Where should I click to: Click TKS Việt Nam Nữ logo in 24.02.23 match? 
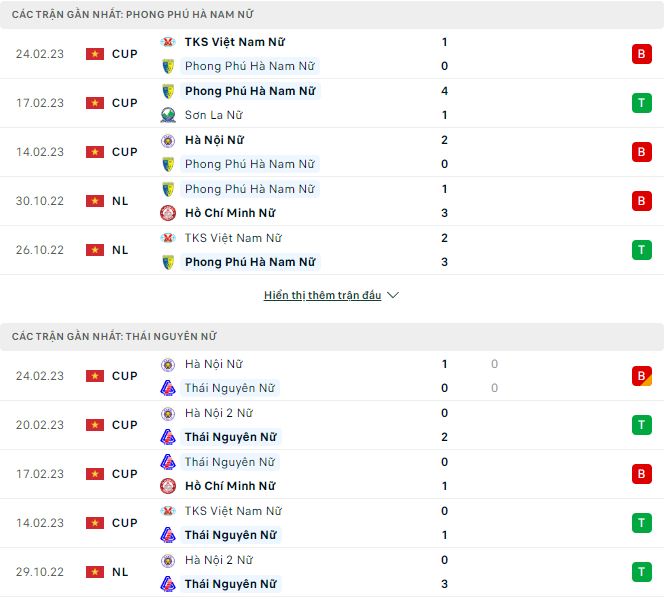click(168, 43)
